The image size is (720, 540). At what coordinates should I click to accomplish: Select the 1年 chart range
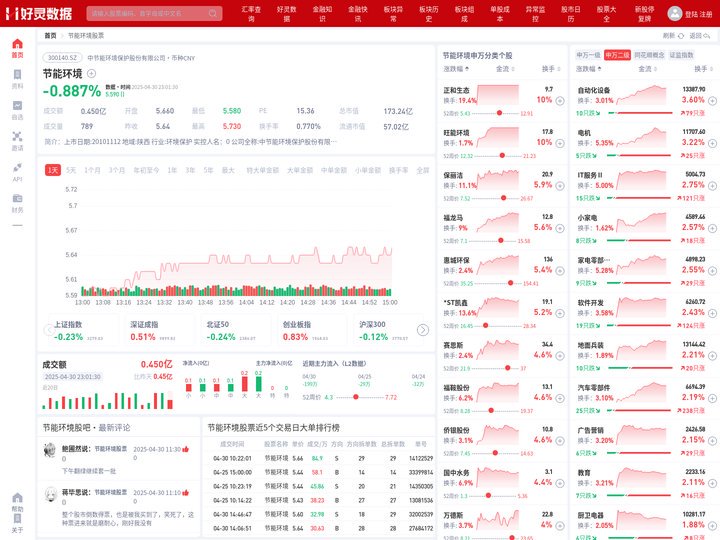(x=172, y=170)
